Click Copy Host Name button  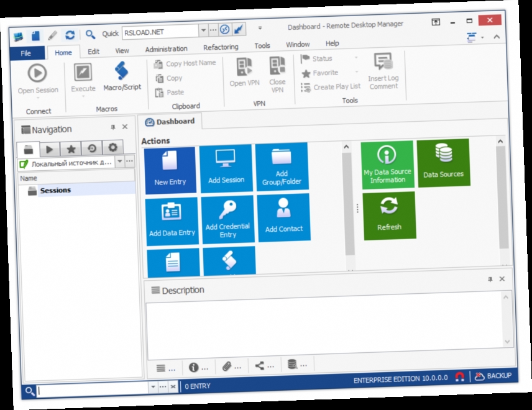(x=185, y=63)
